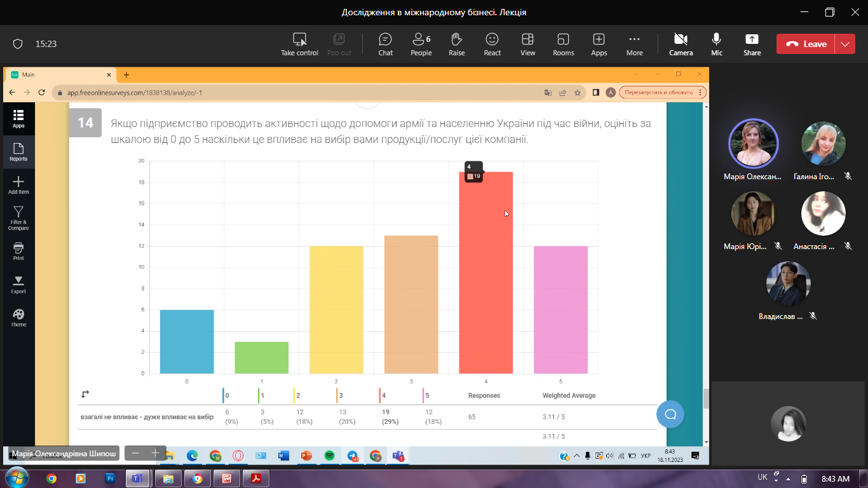
Task: Show the People participants list
Action: 421,44
